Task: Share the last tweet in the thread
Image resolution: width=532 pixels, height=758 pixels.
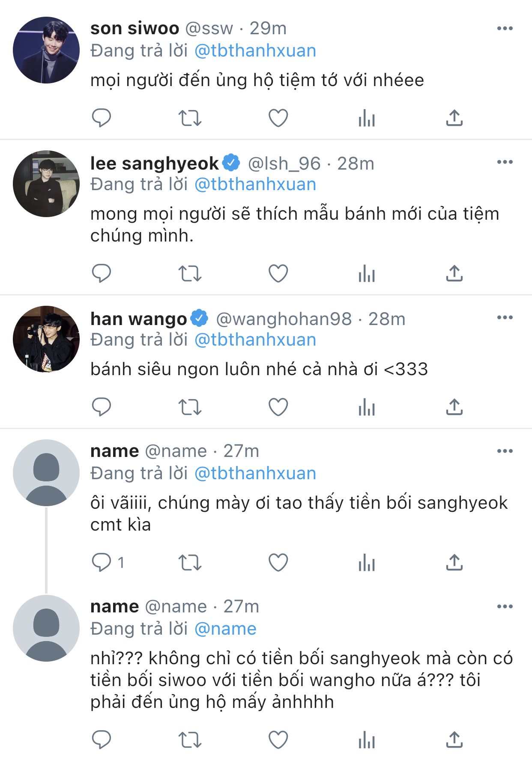Action: point(454,740)
